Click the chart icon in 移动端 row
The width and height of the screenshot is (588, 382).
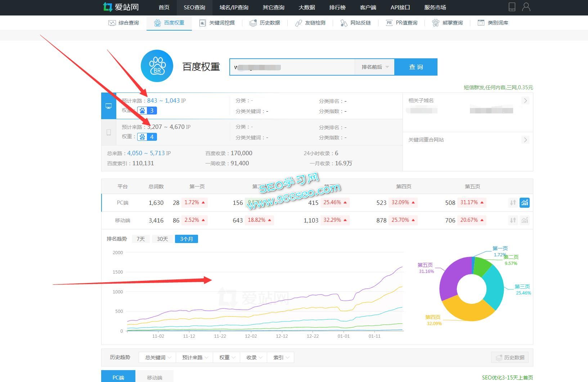tap(525, 220)
